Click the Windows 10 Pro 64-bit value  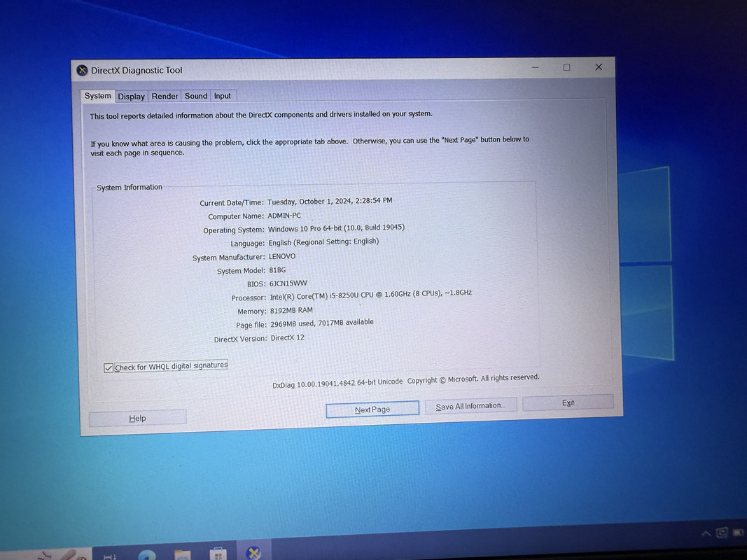click(336, 228)
